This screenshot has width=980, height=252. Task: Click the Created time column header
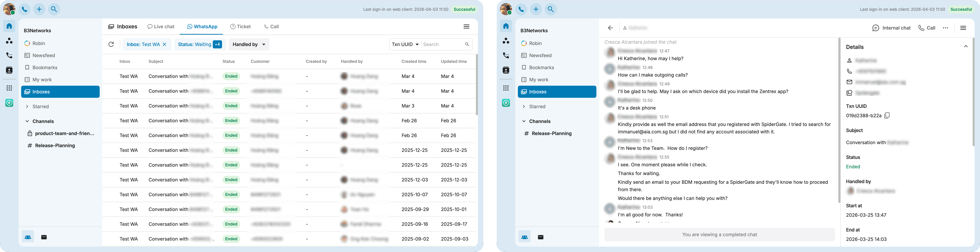414,62
